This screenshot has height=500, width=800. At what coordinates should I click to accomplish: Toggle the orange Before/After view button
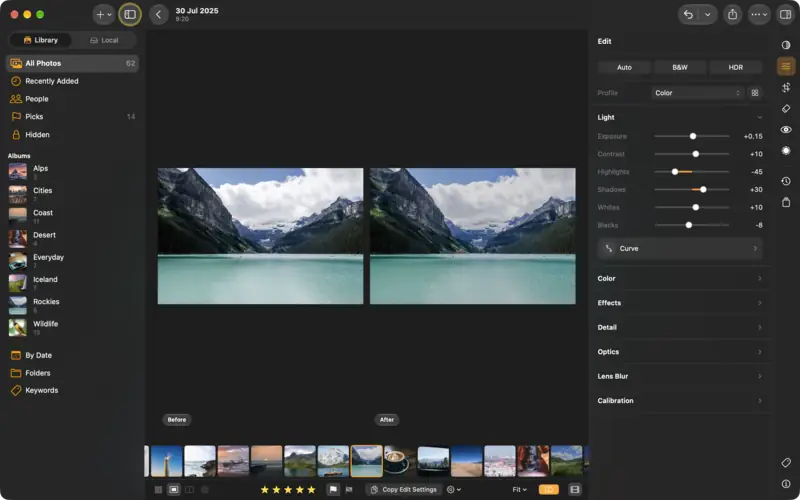pyautogui.click(x=548, y=490)
